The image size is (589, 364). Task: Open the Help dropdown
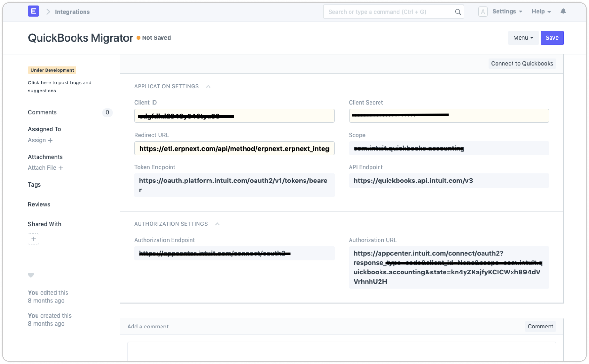pos(541,11)
